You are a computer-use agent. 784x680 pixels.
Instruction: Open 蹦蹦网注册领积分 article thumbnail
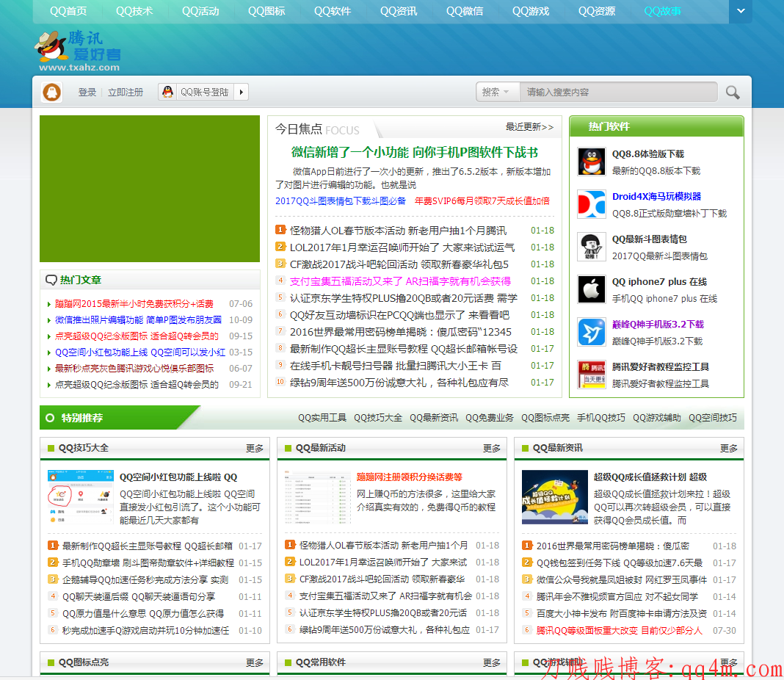pos(318,497)
